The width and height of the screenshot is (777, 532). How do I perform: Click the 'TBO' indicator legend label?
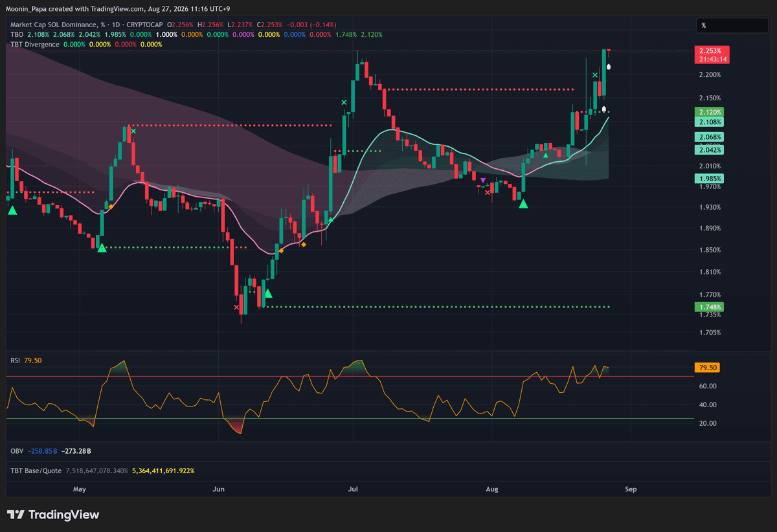[x=16, y=34]
